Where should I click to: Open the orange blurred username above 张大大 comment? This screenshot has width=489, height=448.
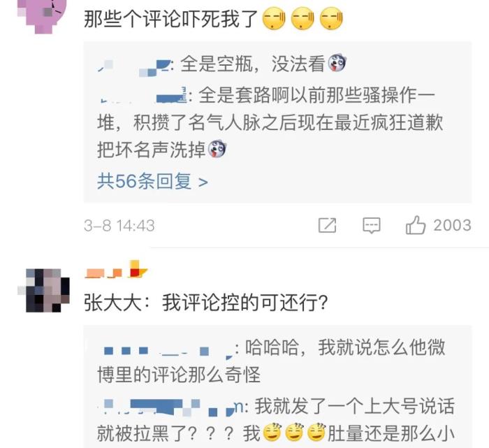(x=103, y=273)
